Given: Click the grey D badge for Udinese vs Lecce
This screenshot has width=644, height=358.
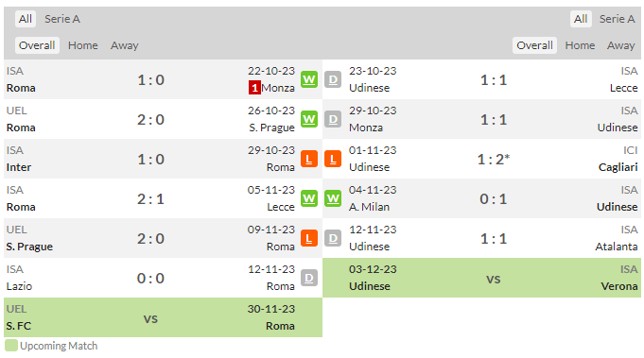Looking at the screenshot, I should 333,79.
